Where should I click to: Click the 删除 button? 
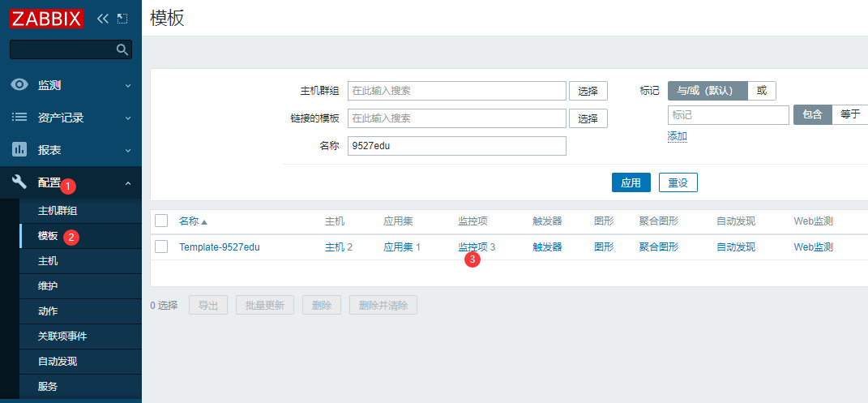(x=322, y=305)
